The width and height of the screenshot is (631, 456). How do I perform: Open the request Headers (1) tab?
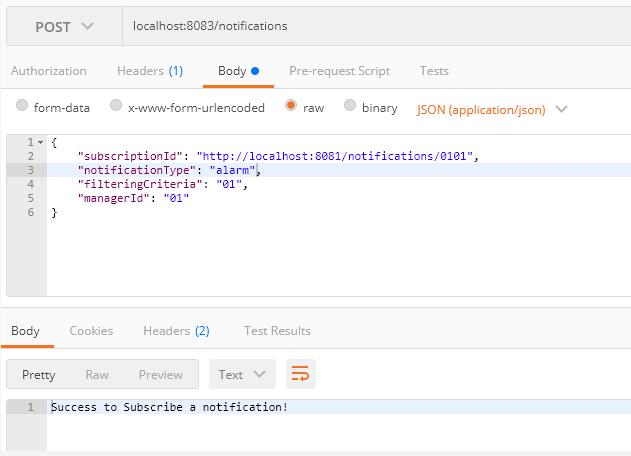pyautogui.click(x=150, y=71)
